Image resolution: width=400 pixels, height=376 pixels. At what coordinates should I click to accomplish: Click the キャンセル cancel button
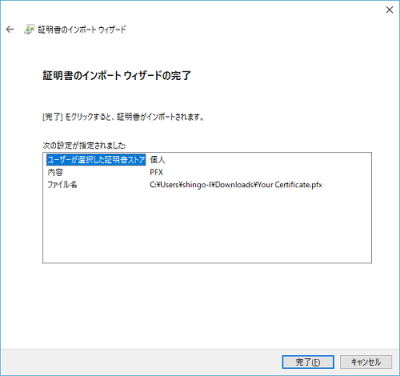(366, 362)
